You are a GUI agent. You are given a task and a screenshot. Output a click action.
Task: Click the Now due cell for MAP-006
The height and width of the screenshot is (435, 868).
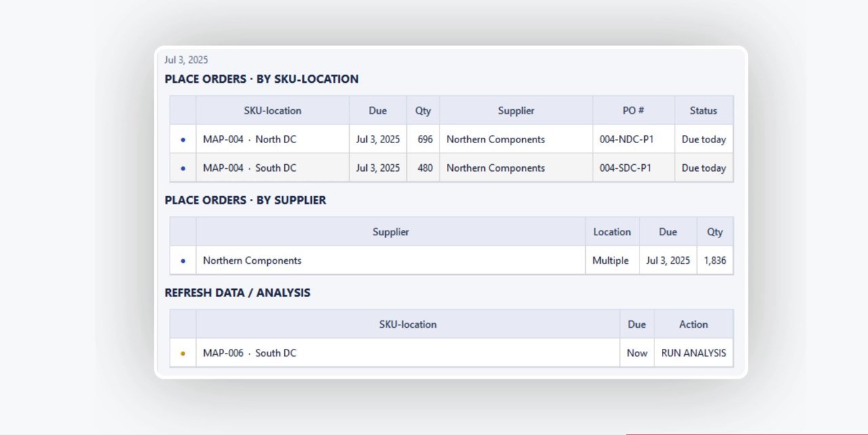point(637,353)
